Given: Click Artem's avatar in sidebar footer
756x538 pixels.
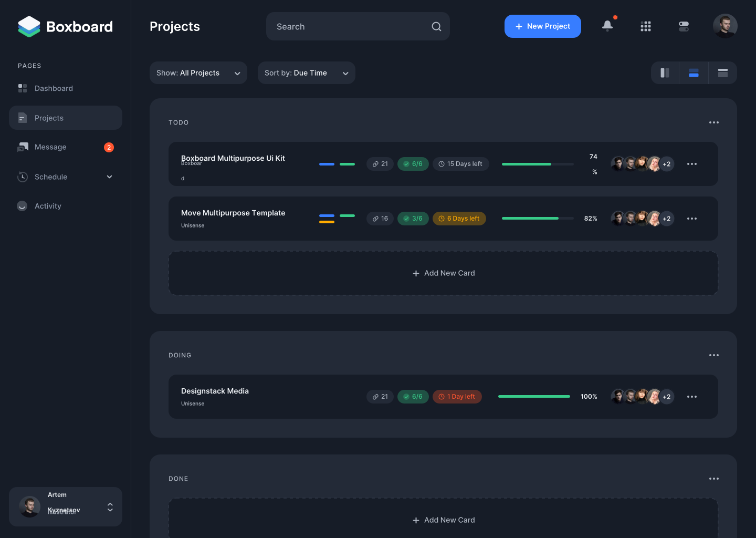Looking at the screenshot, I should click(x=29, y=507).
